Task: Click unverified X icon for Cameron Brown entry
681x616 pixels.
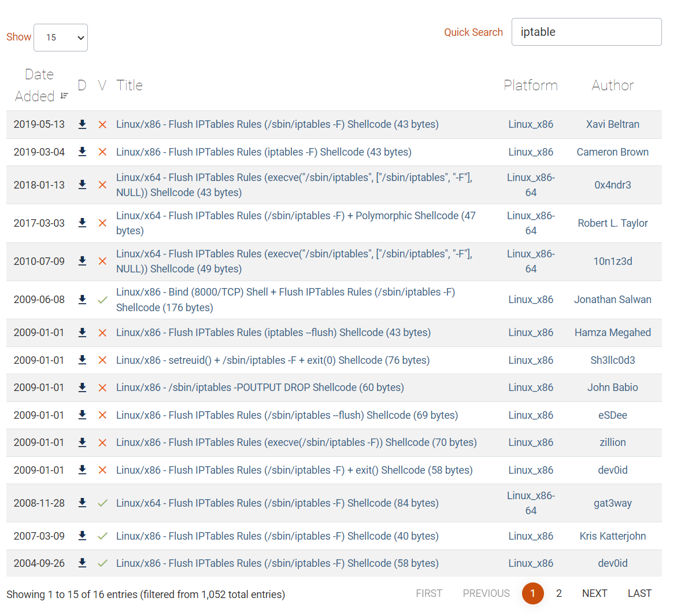Action: (102, 152)
